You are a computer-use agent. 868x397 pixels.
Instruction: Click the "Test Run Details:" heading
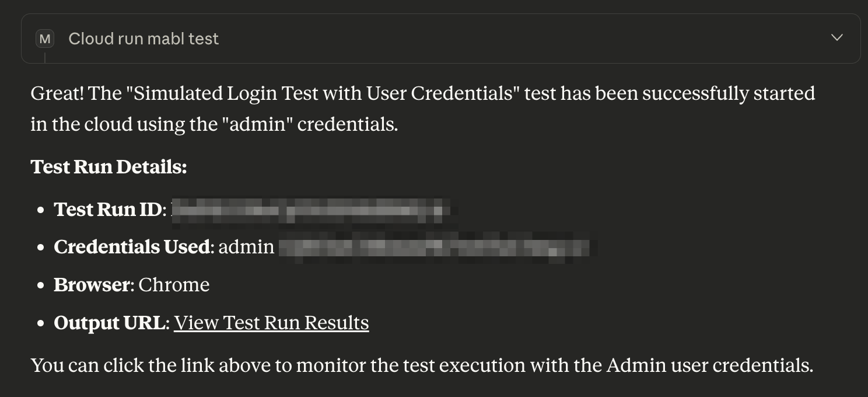[108, 167]
